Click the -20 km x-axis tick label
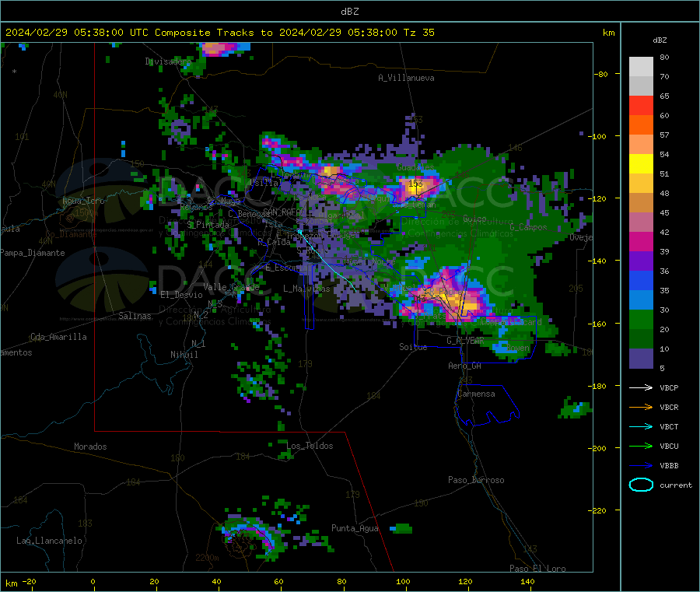The image size is (700, 592). [x=29, y=581]
